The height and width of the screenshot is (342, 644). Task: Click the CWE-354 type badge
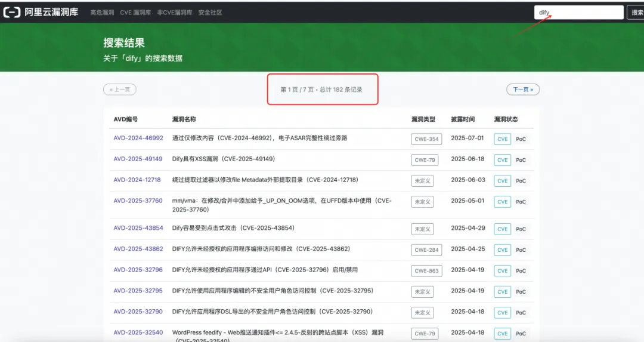(x=426, y=139)
